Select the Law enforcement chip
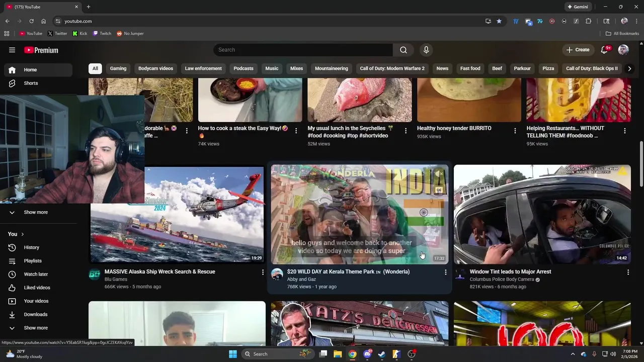The width and height of the screenshot is (644, 362). [203, 68]
